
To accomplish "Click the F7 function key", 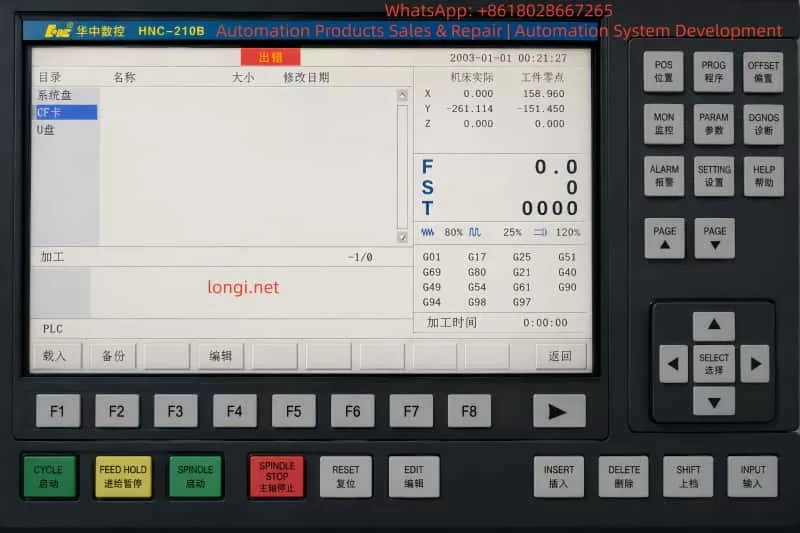I will pyautogui.click(x=411, y=411).
